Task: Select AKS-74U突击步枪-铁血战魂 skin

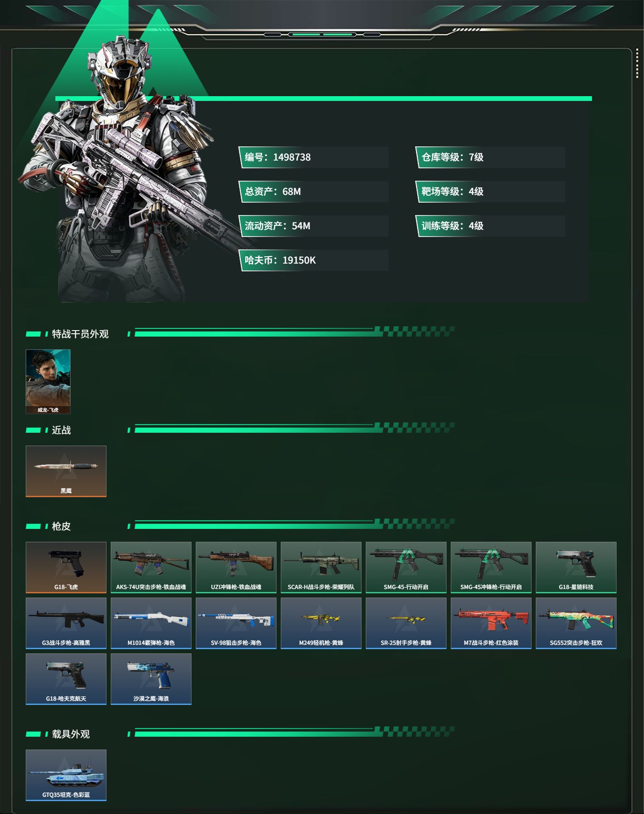Action: point(151,568)
